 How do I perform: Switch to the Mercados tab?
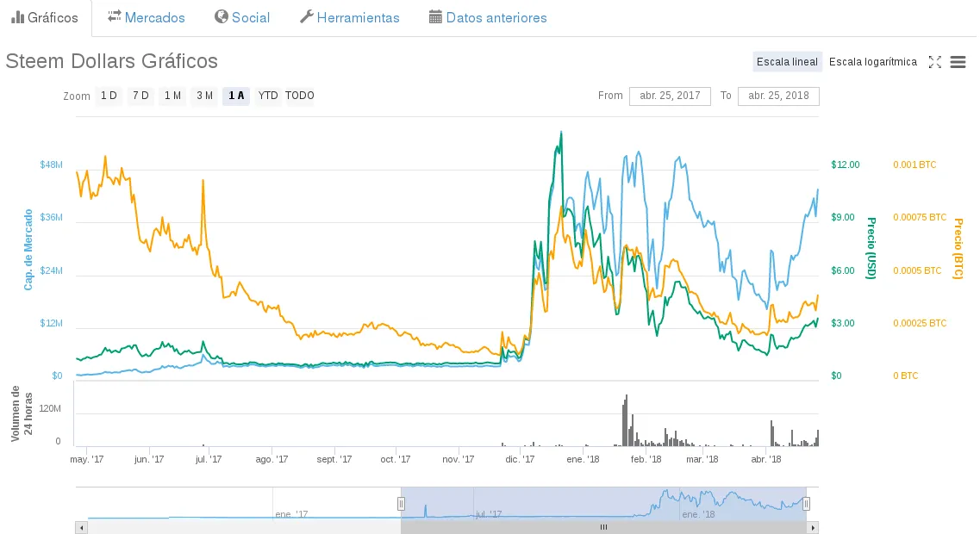point(147,17)
